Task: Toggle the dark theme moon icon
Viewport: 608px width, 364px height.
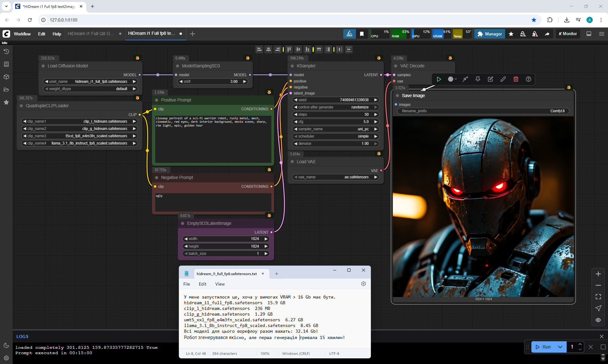Action: [x=6, y=345]
